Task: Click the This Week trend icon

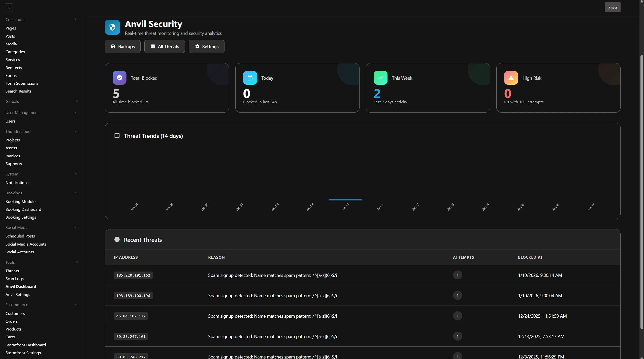Action: [x=380, y=78]
